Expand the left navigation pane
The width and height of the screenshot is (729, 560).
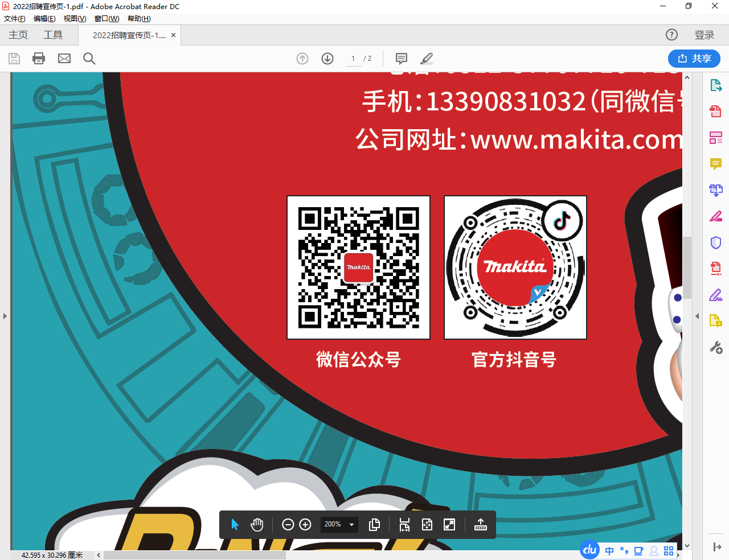coord(5,316)
